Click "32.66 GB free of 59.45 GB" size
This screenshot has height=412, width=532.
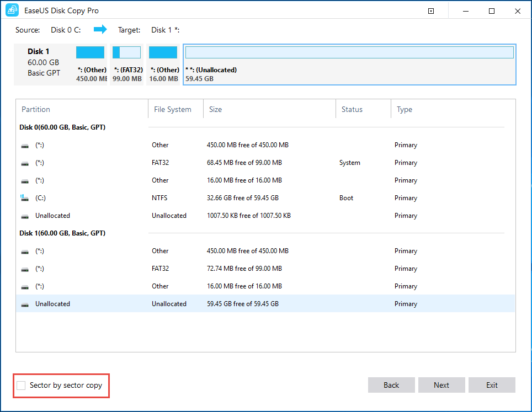243,197
